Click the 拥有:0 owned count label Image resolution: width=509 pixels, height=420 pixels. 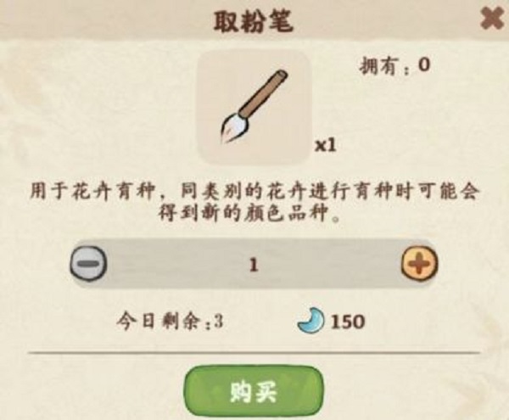394,66
